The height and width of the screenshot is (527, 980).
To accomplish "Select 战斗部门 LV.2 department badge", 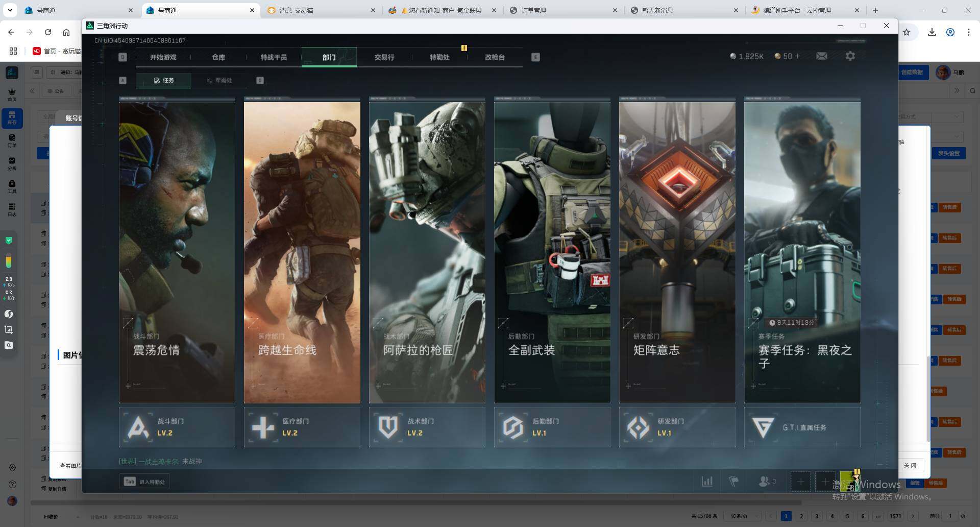I will 177,427.
